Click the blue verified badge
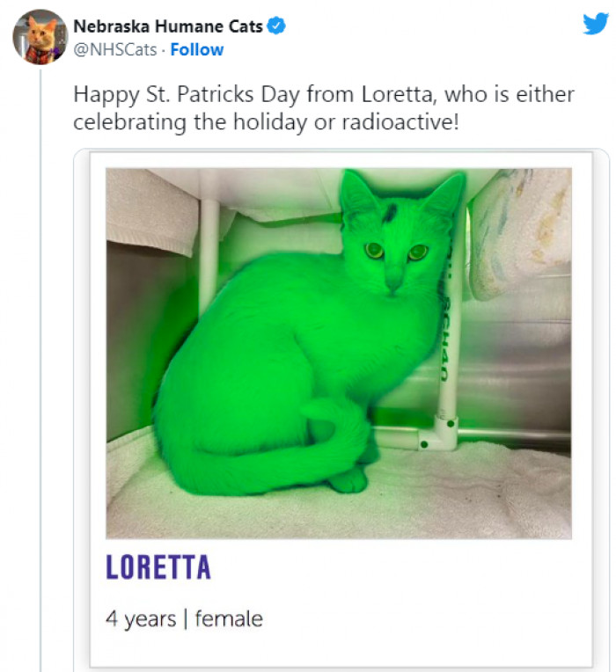The width and height of the screenshot is (616, 672). (x=276, y=26)
